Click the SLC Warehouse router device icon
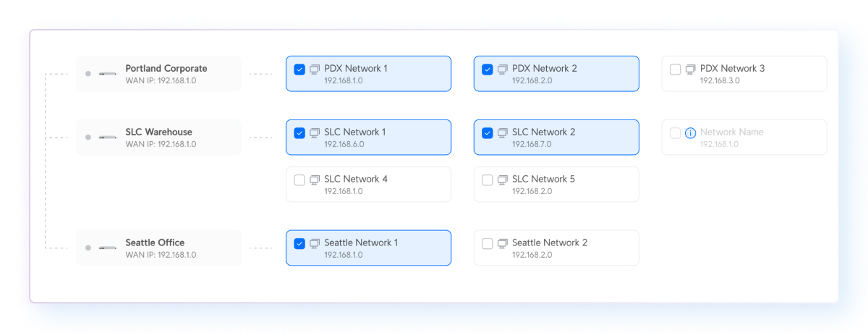The image size is (868, 333). [108, 138]
